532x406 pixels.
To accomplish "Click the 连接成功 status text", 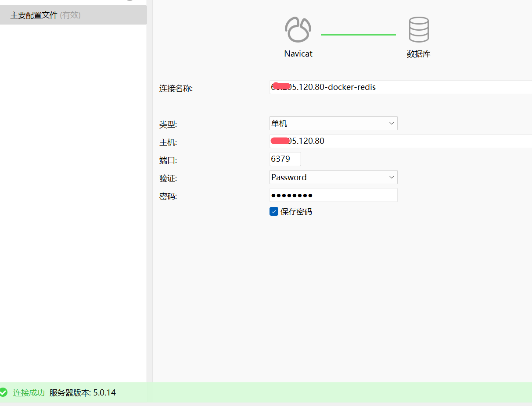I will (29, 392).
